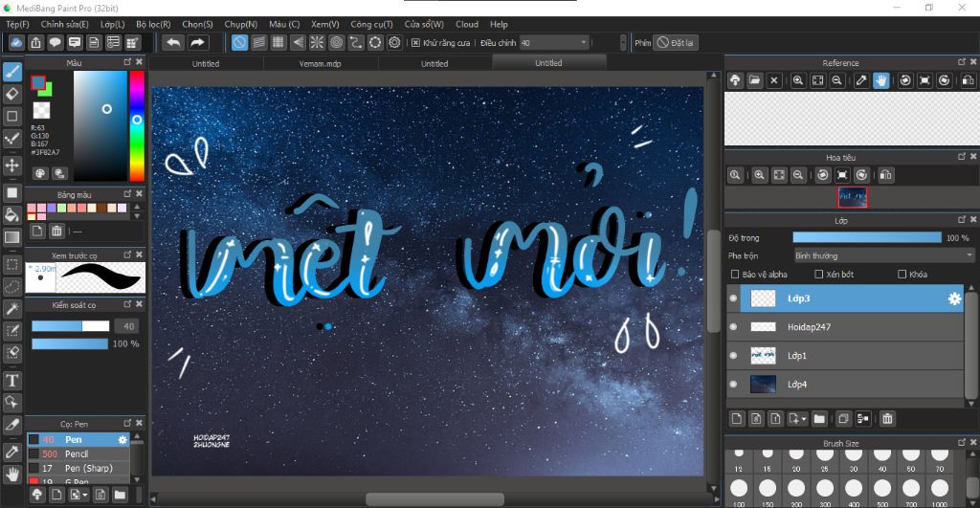Duplicate layer icon in Lớp panel
Viewport: 980px width, 508px height.
843,419
